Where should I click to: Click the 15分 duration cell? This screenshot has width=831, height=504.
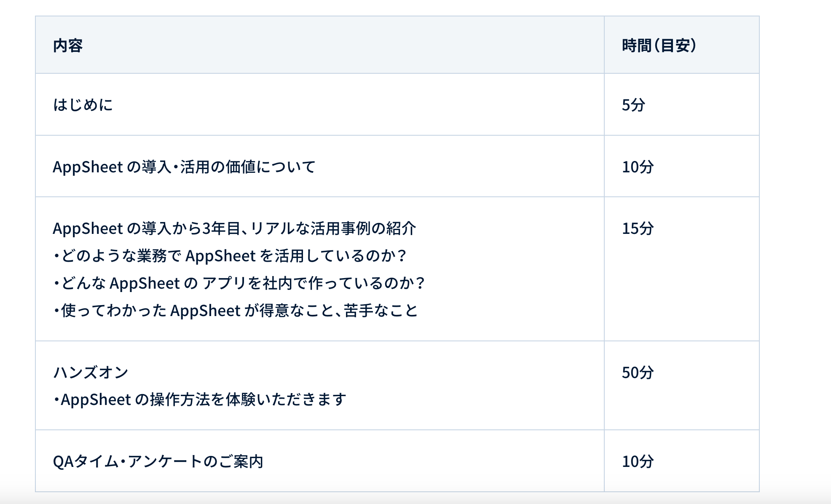tap(638, 228)
